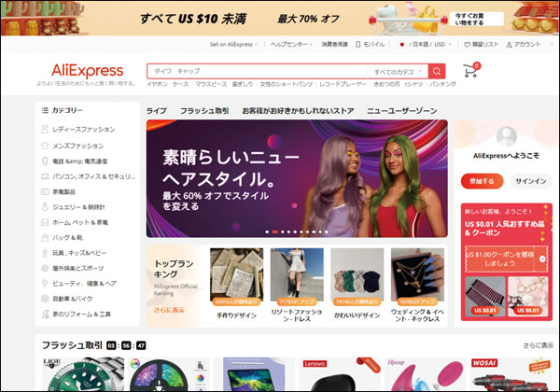Image resolution: width=560 pixels, height=392 pixels.
Task: Click the beauty icon beside ビューティ, 健康 & ヘア
Action: pyautogui.click(x=45, y=284)
